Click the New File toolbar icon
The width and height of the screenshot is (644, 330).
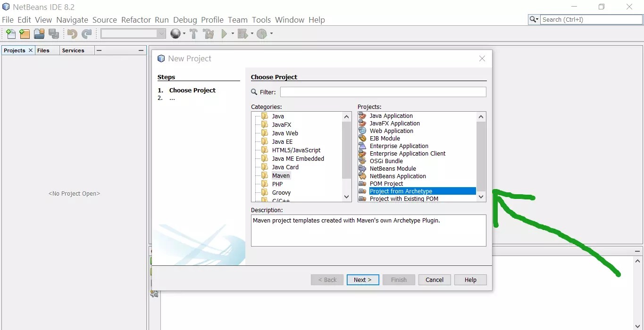[x=10, y=33]
